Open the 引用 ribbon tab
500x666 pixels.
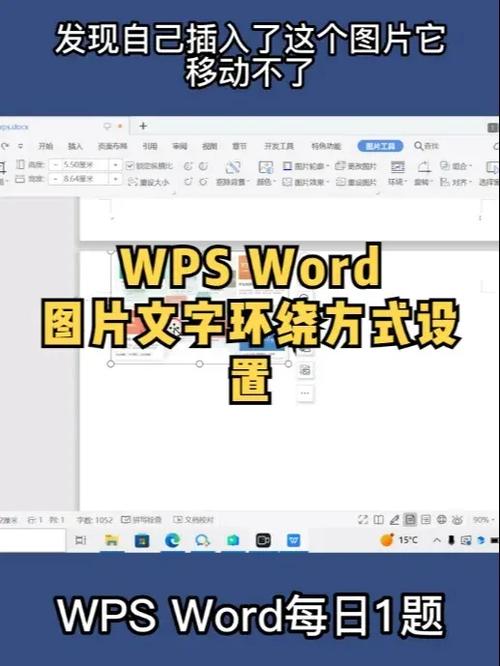pos(150,146)
